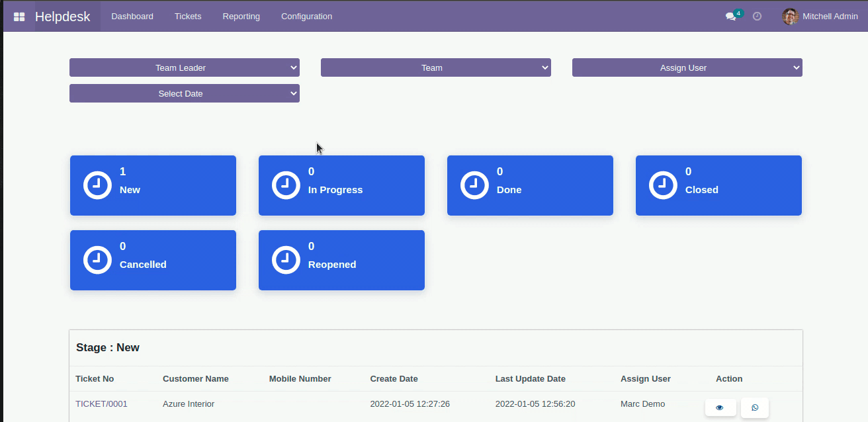This screenshot has width=868, height=422.
Task: Open Mitchell Admin user menu
Action: point(820,17)
